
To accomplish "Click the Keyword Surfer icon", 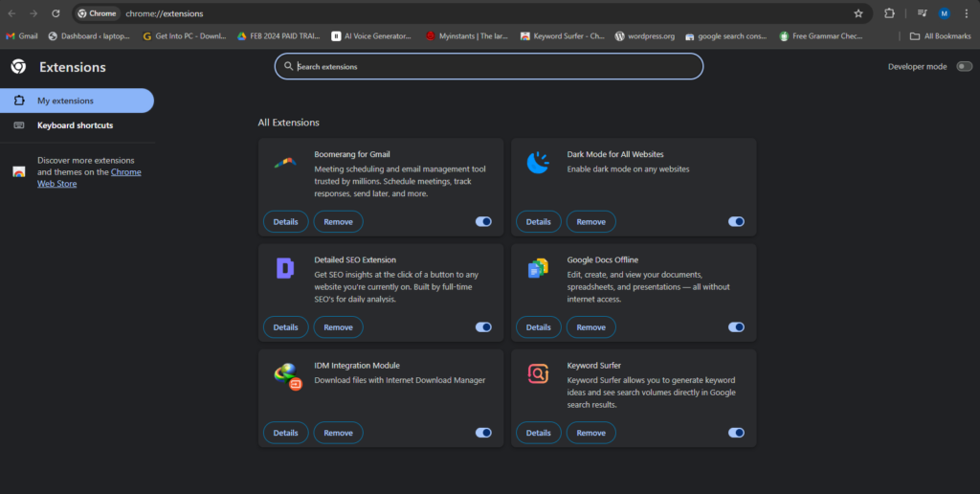I will (x=538, y=373).
